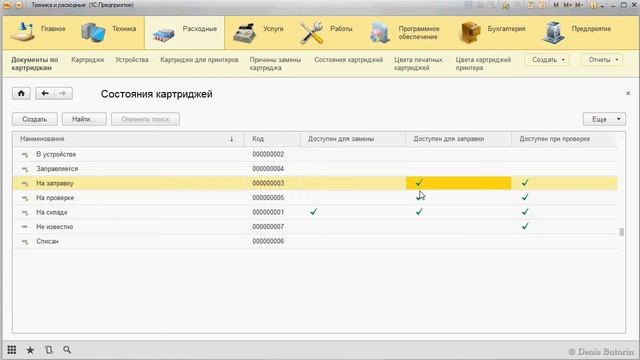Toggle Доступен при проверке for На проверке
Screen dimensions: 640x360
tap(525, 198)
